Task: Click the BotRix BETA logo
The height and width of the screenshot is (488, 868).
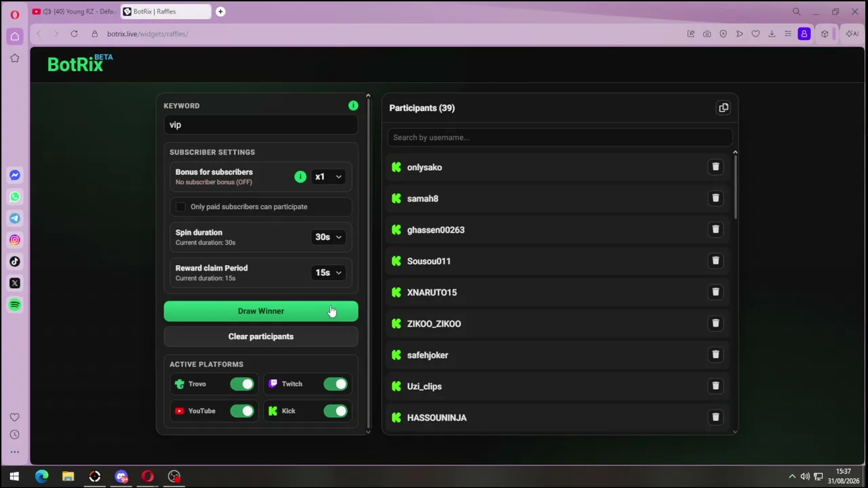Action: point(80,64)
